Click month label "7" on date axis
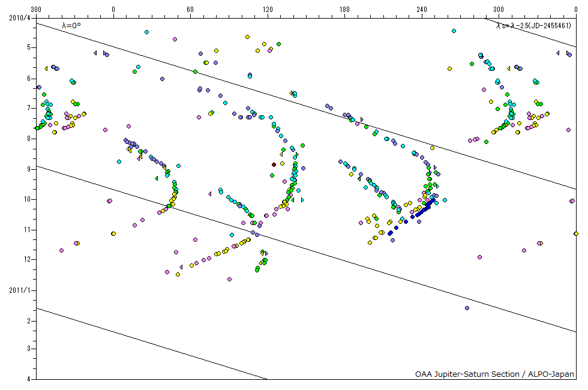The image size is (588, 390). click(x=29, y=108)
